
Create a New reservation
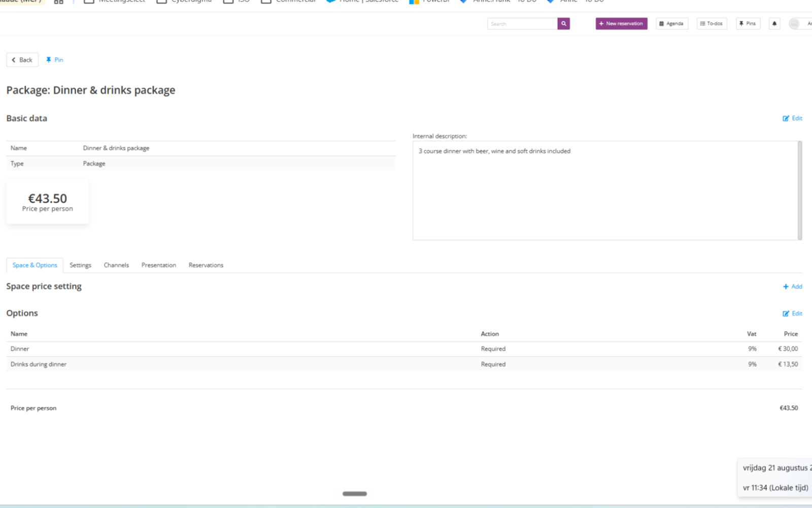(621, 23)
